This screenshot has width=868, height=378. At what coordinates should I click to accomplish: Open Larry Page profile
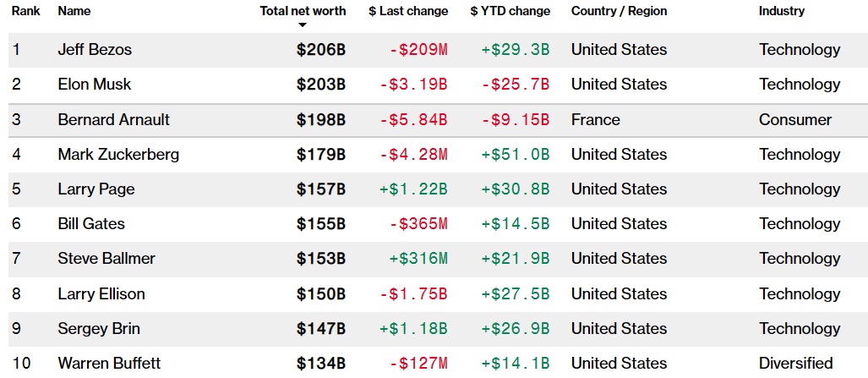pos(96,189)
